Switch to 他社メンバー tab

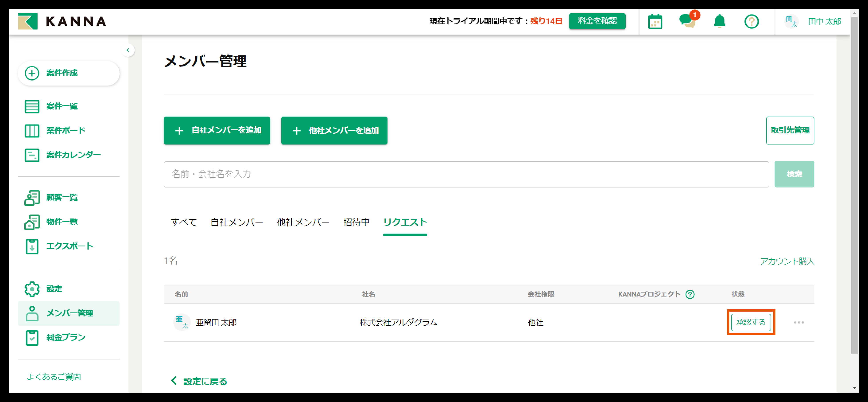click(x=303, y=222)
